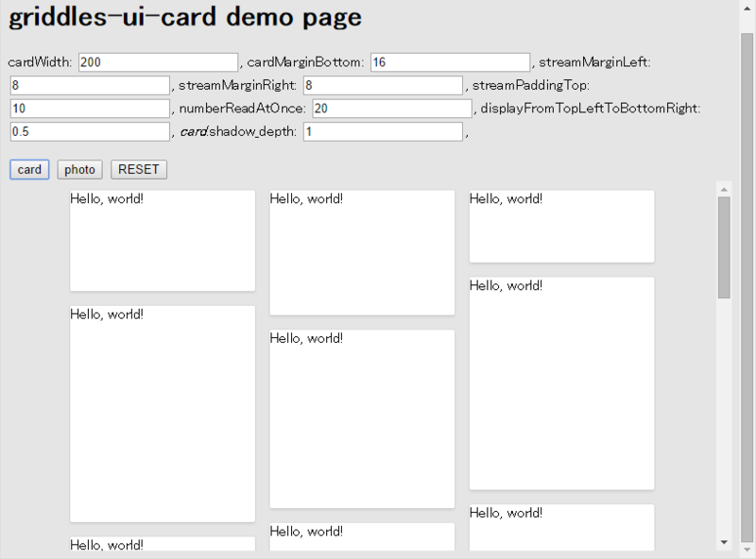
Task: Click the RESET button
Action: (139, 170)
